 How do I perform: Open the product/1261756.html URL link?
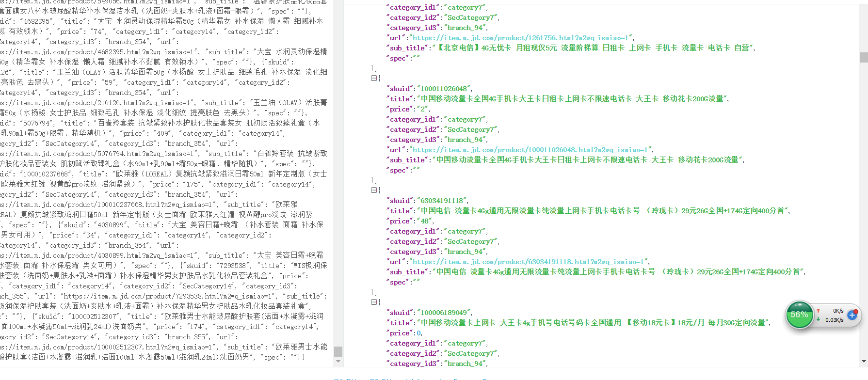521,38
